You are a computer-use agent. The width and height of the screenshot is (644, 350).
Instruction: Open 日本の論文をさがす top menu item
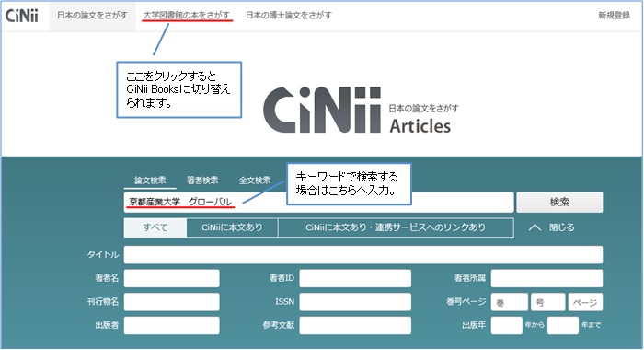pyautogui.click(x=92, y=16)
